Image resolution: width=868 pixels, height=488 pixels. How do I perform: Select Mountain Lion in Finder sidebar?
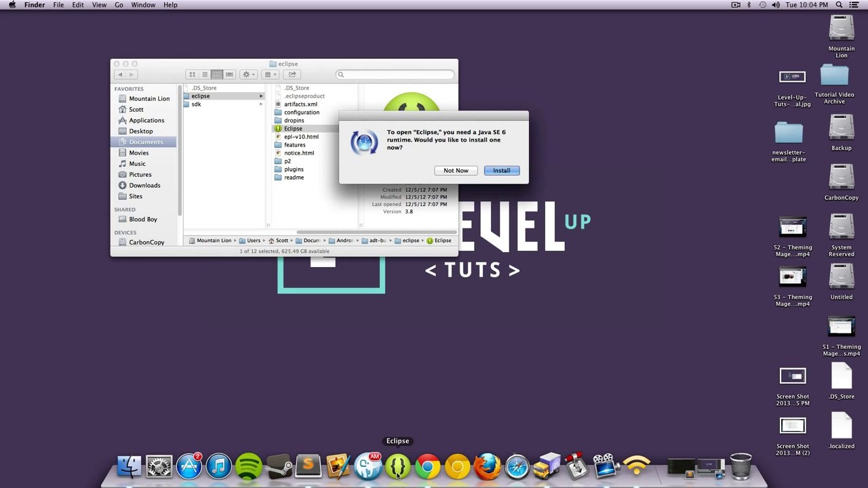[144, 99]
